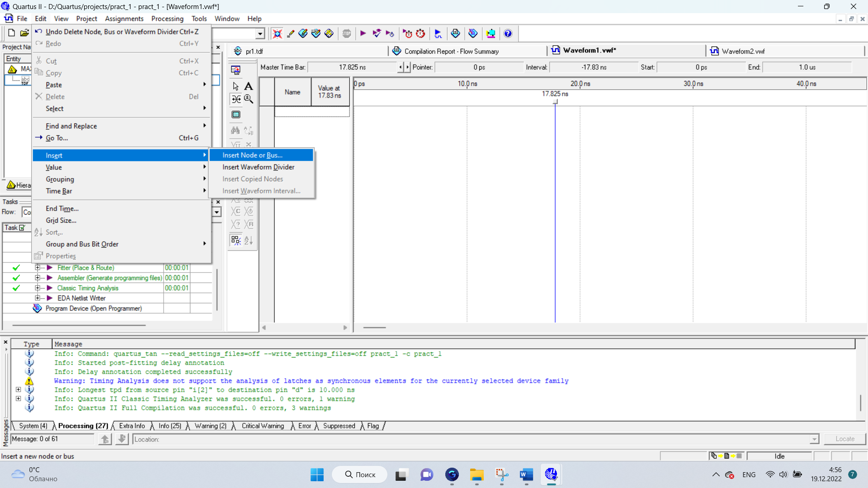The width and height of the screenshot is (868, 488).
Task: Click the next message down arrow button
Action: [x=122, y=439]
